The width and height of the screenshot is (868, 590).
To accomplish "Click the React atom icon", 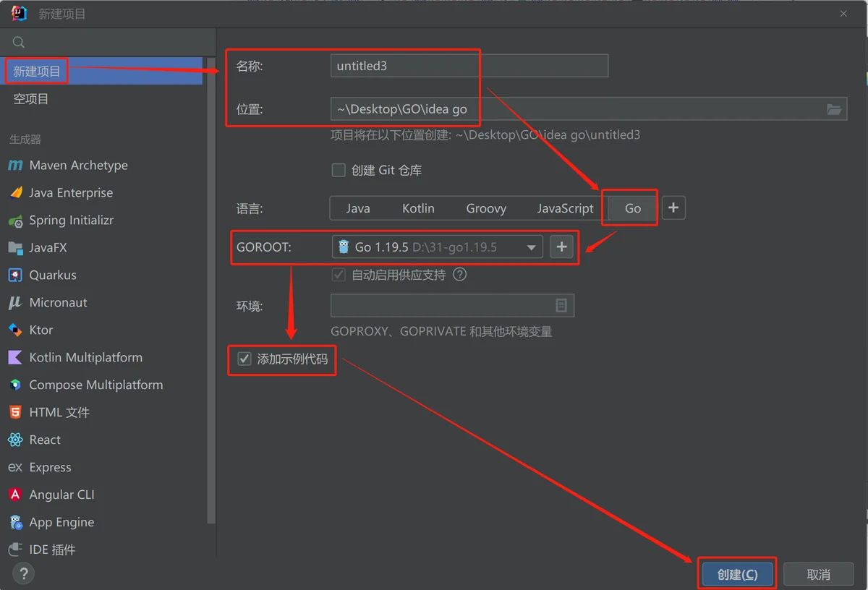I will coord(15,440).
